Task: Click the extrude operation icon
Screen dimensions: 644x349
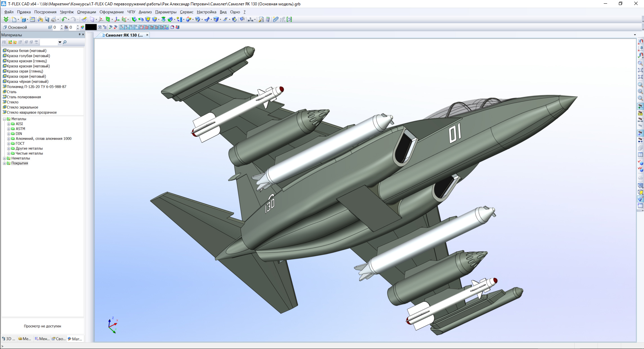Action: tap(134, 19)
